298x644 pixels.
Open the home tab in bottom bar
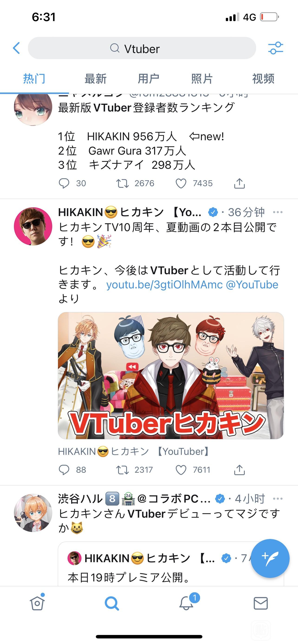click(x=37, y=603)
